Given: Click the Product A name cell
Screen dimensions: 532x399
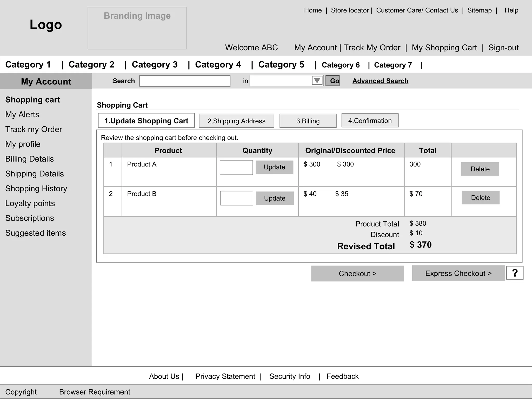Looking at the screenshot, I should pyautogui.click(x=169, y=172).
